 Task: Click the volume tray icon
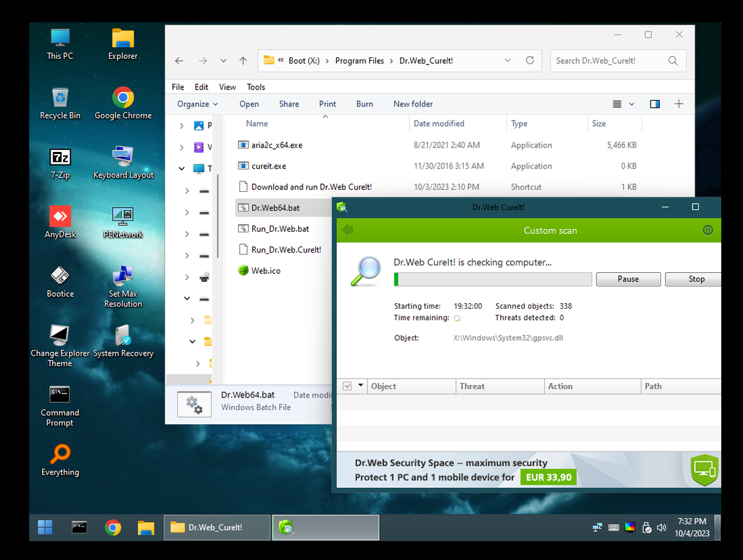pos(662,527)
